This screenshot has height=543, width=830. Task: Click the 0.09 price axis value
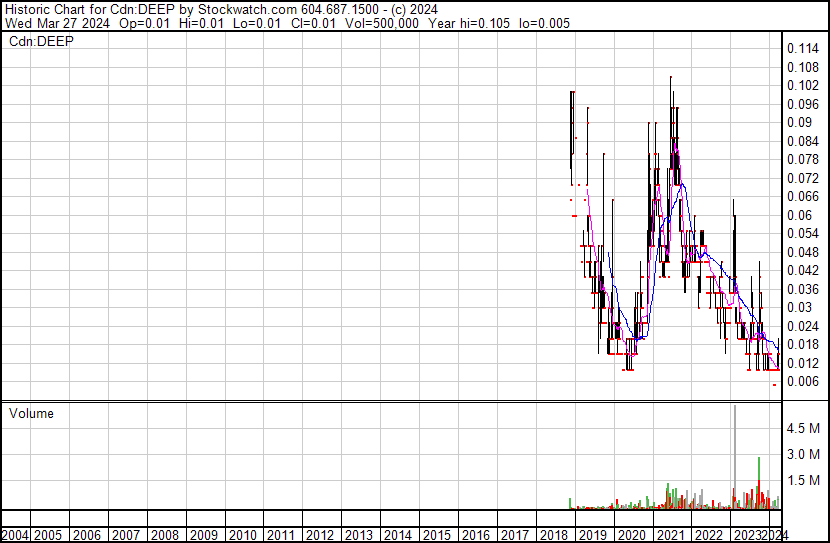(799, 122)
